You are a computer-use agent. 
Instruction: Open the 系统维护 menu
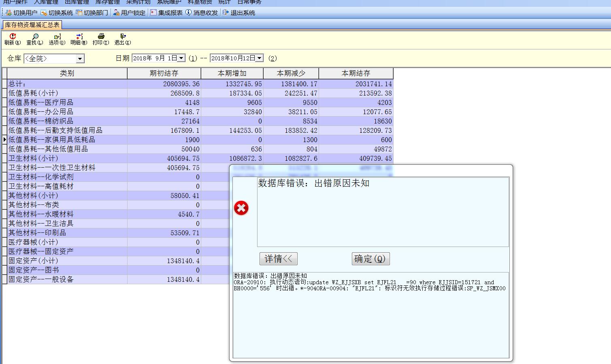click(x=169, y=2)
